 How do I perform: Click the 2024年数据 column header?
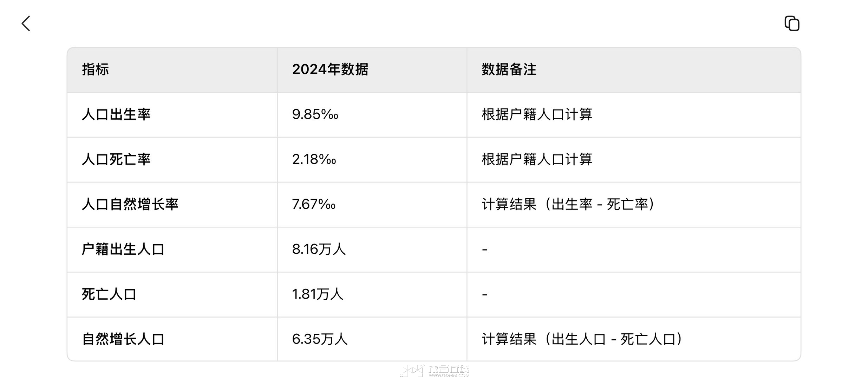tap(330, 69)
